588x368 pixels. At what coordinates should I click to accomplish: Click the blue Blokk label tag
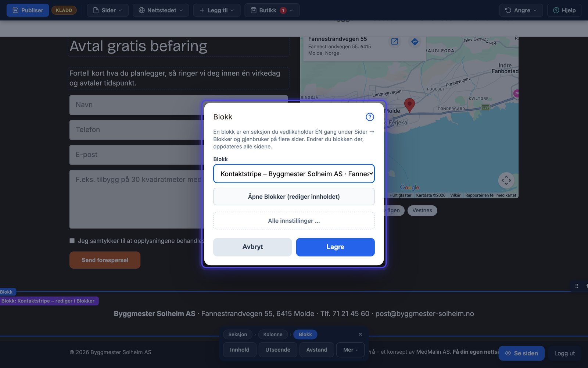coord(7,292)
